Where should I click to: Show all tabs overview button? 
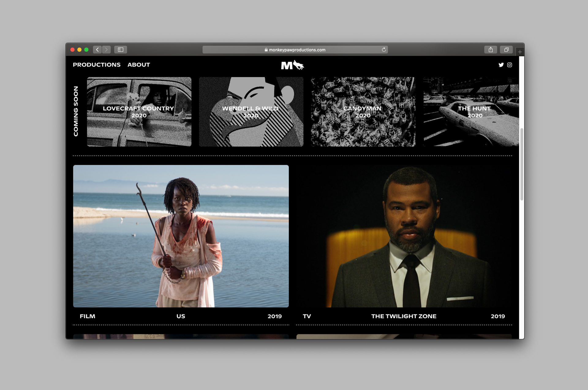506,50
